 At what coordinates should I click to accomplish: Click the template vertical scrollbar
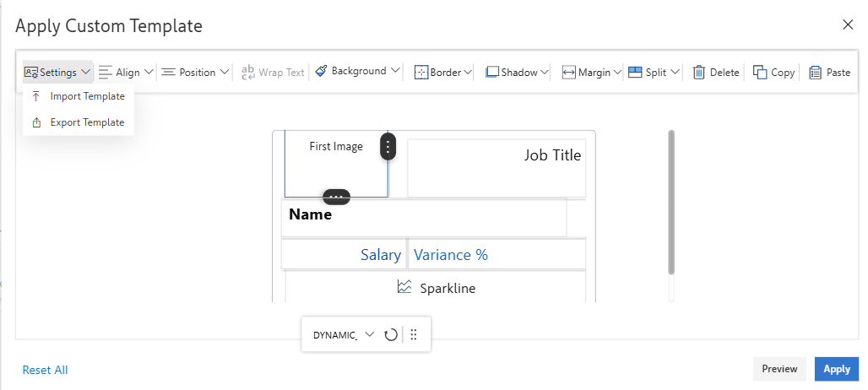coord(671,203)
